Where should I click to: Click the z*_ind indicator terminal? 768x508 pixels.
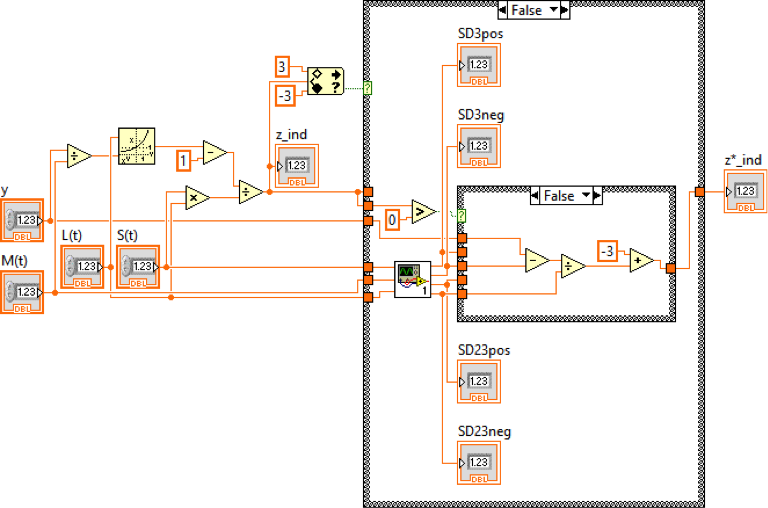pyautogui.click(x=746, y=190)
